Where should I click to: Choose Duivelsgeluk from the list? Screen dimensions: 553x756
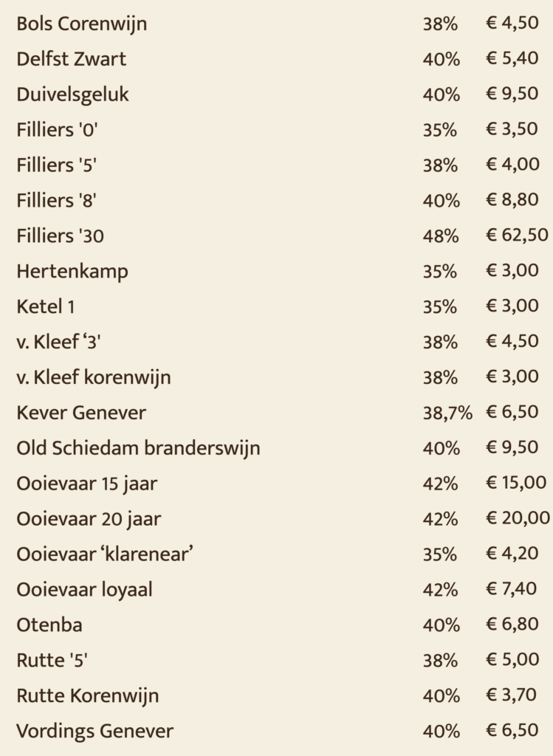73,95
